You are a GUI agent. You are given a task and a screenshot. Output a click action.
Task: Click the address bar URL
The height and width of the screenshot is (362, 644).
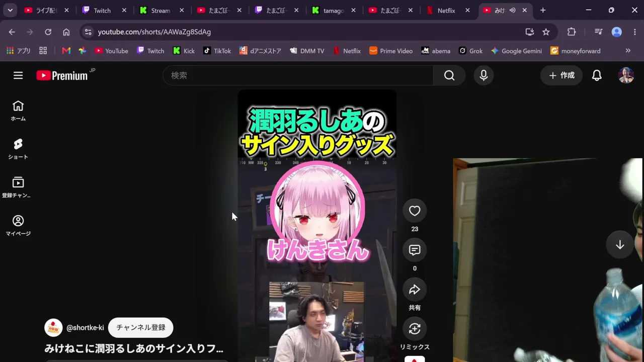pyautogui.click(x=154, y=32)
